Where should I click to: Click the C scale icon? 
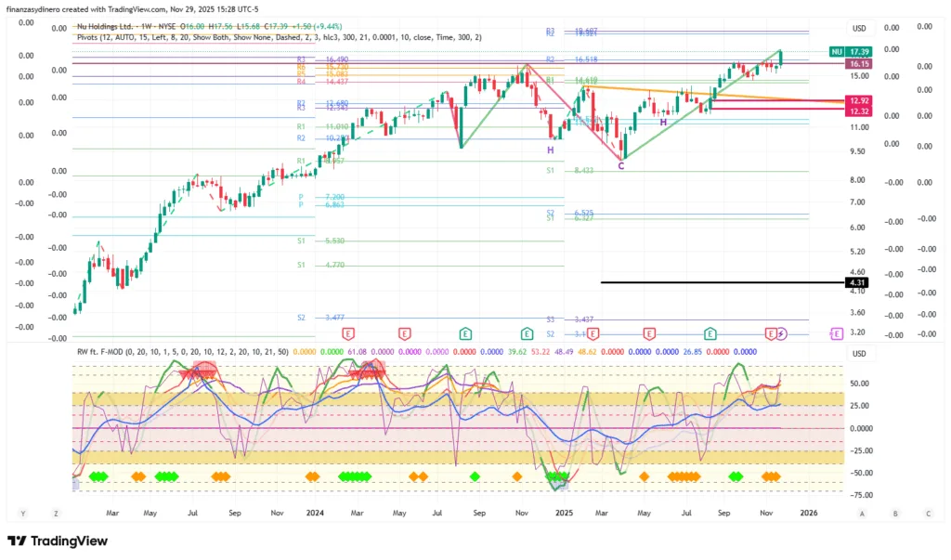[x=928, y=513]
